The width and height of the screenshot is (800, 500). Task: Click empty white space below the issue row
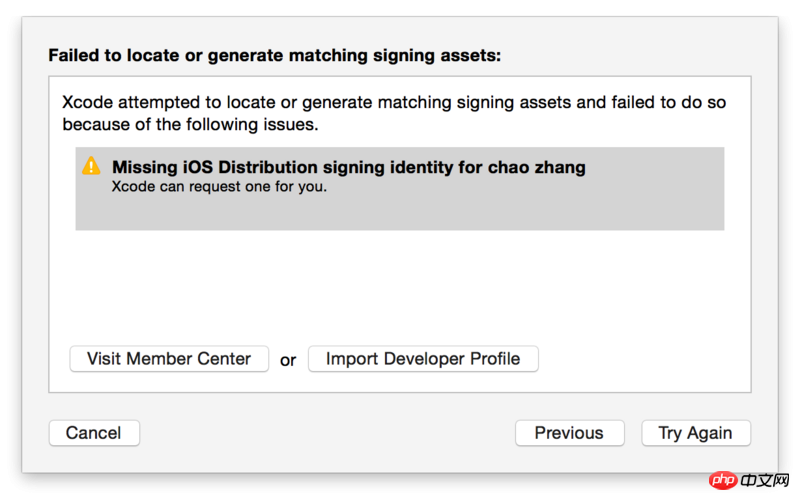coord(400,285)
